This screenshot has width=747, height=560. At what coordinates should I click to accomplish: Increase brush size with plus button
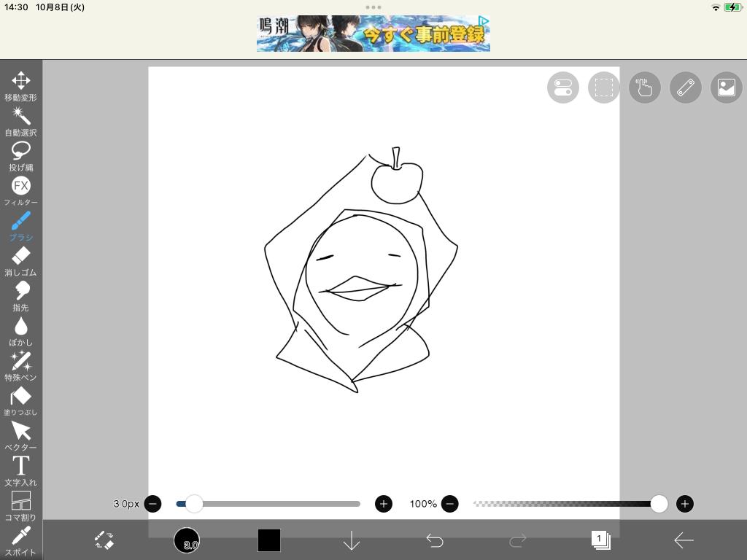[x=384, y=504]
